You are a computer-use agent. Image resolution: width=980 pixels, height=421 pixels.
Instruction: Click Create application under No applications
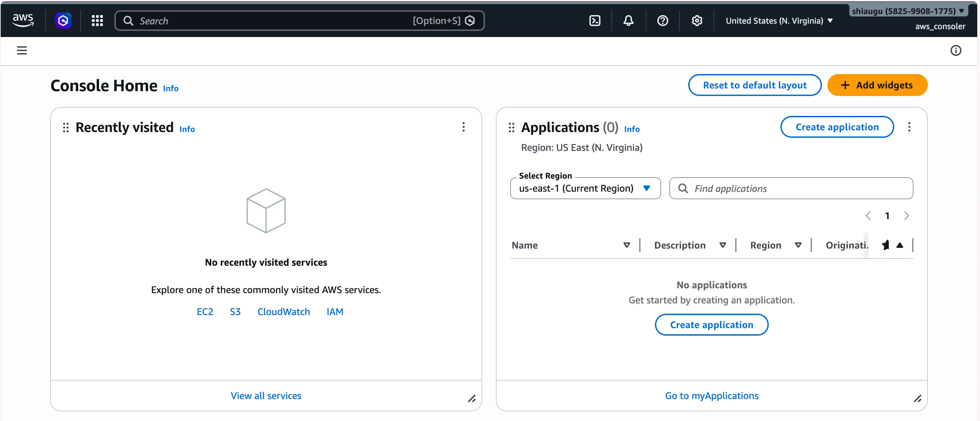(712, 325)
